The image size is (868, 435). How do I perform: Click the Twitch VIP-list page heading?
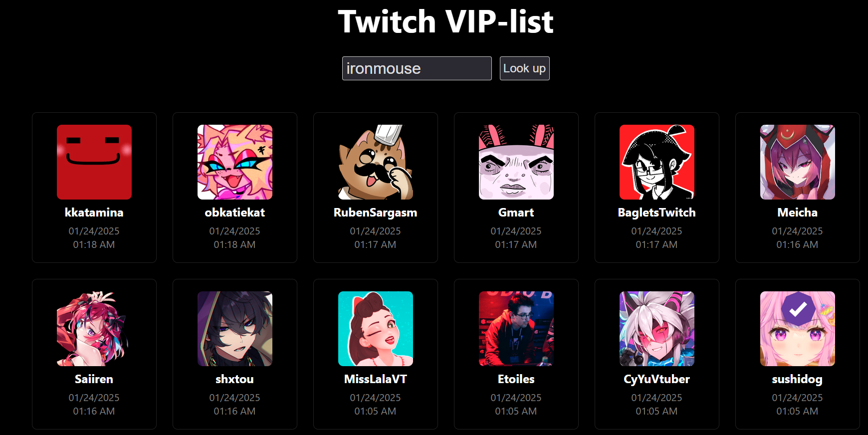(x=446, y=21)
